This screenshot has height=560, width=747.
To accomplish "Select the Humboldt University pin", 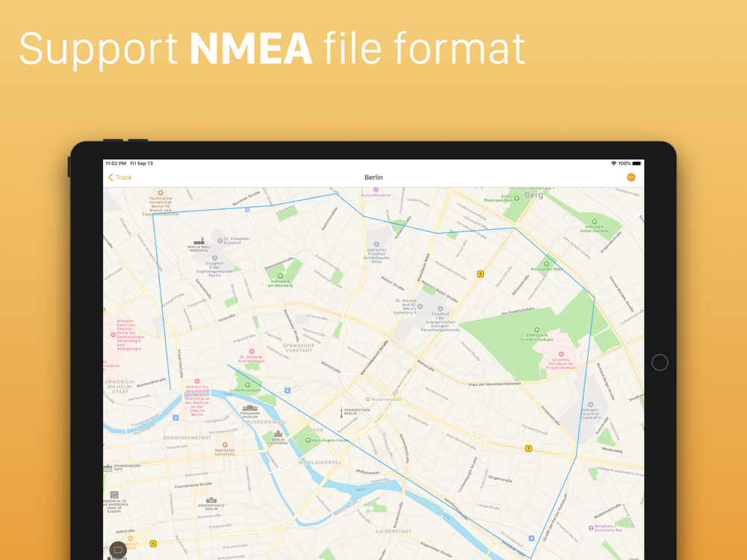I will point(225,445).
